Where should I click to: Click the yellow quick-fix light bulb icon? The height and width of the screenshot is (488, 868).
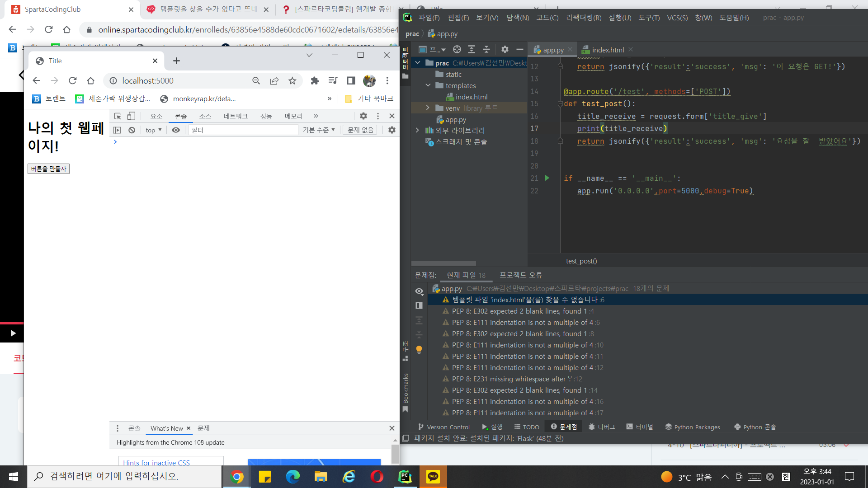tap(419, 350)
